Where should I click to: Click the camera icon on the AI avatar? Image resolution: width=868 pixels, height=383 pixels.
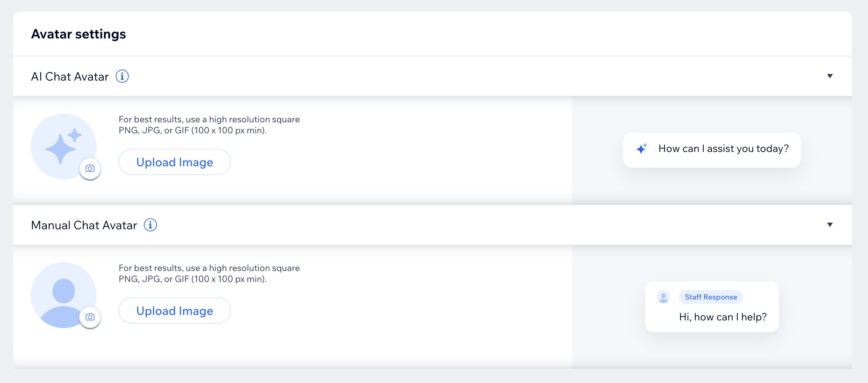(x=90, y=168)
